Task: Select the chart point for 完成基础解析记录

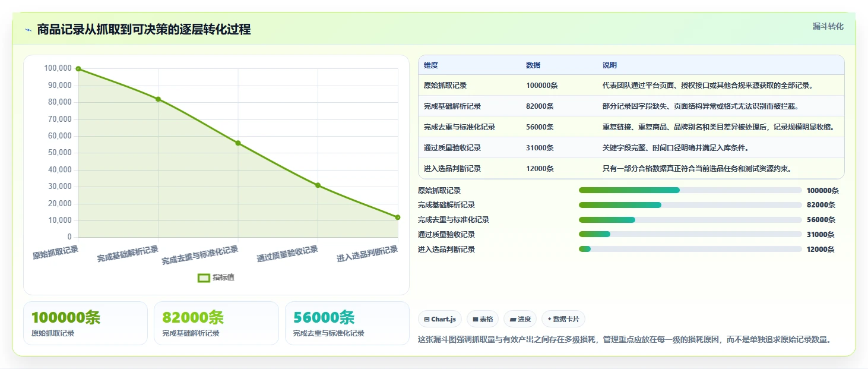Action: (158, 99)
